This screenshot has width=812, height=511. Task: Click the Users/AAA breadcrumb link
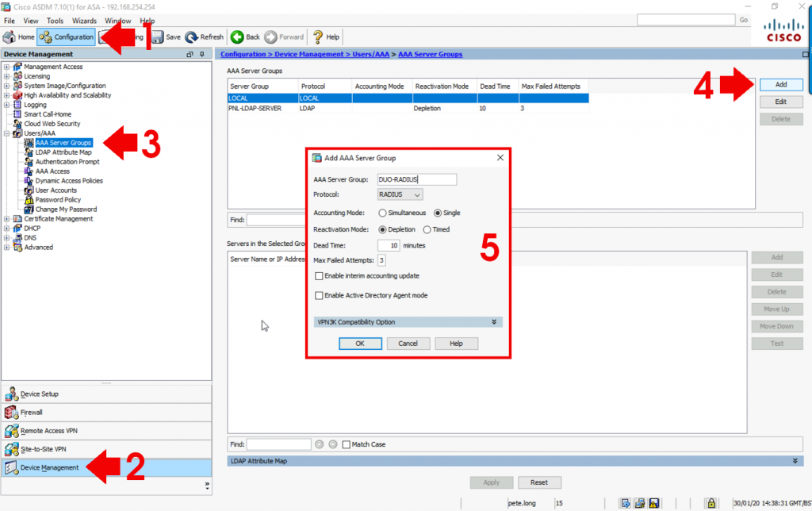(x=371, y=54)
